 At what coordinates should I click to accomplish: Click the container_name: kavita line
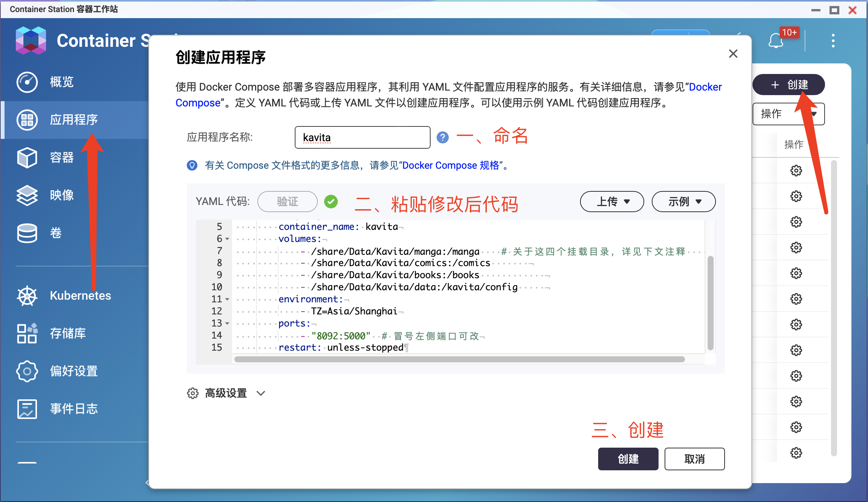[338, 227]
